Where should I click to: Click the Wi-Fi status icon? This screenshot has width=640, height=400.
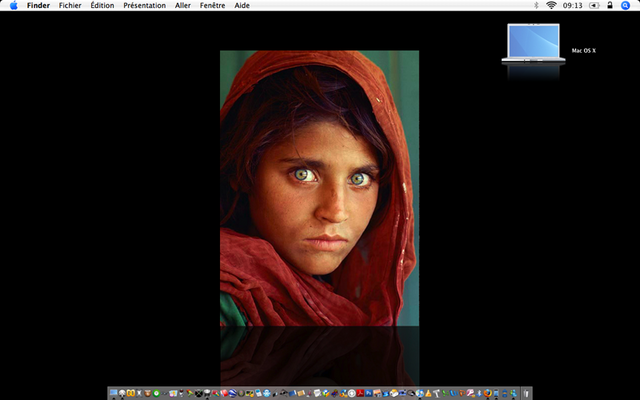pyautogui.click(x=551, y=6)
